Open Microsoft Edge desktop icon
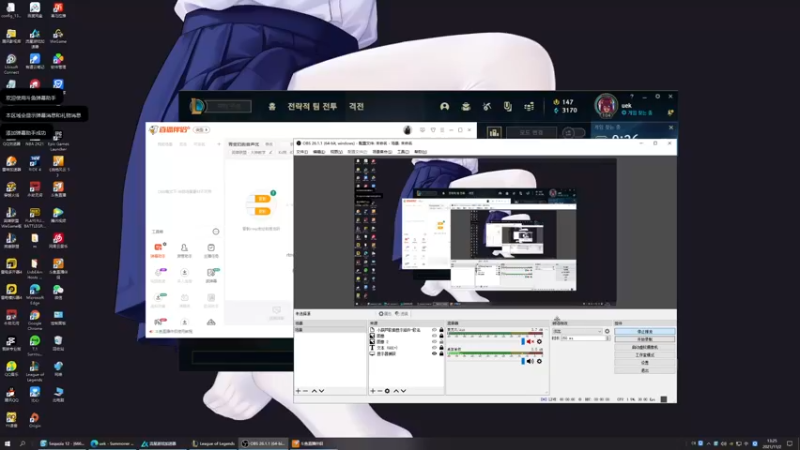 (35, 293)
